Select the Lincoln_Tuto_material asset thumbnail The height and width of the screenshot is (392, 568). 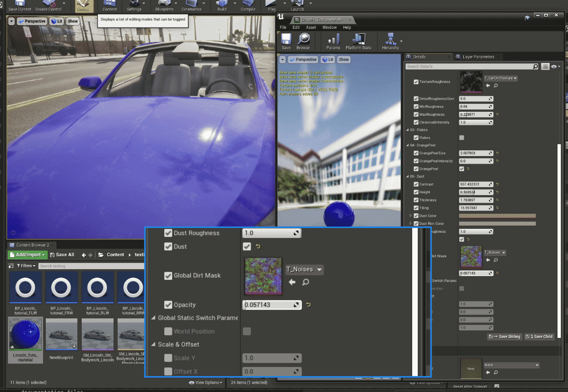[x=25, y=335]
